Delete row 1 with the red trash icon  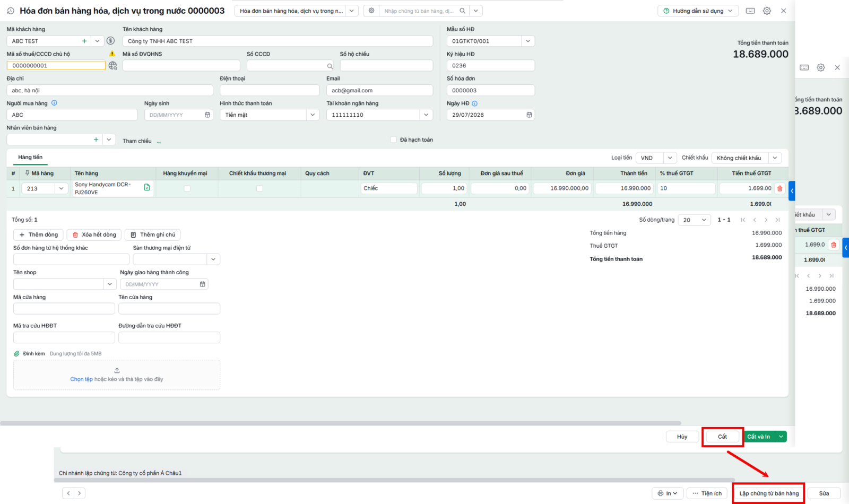779,188
